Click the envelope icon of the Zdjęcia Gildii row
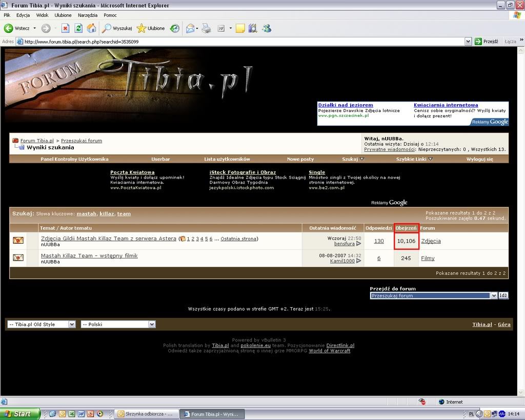 (18, 240)
